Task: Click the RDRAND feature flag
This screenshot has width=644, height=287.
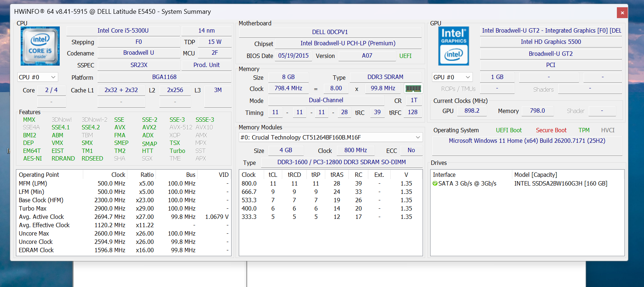Action: (63, 159)
